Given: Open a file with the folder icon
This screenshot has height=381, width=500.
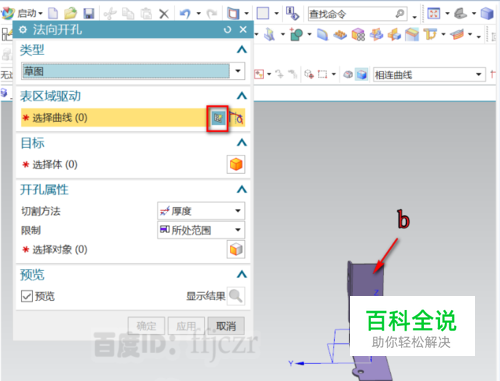Looking at the screenshot, I should pyautogui.click(x=71, y=13).
